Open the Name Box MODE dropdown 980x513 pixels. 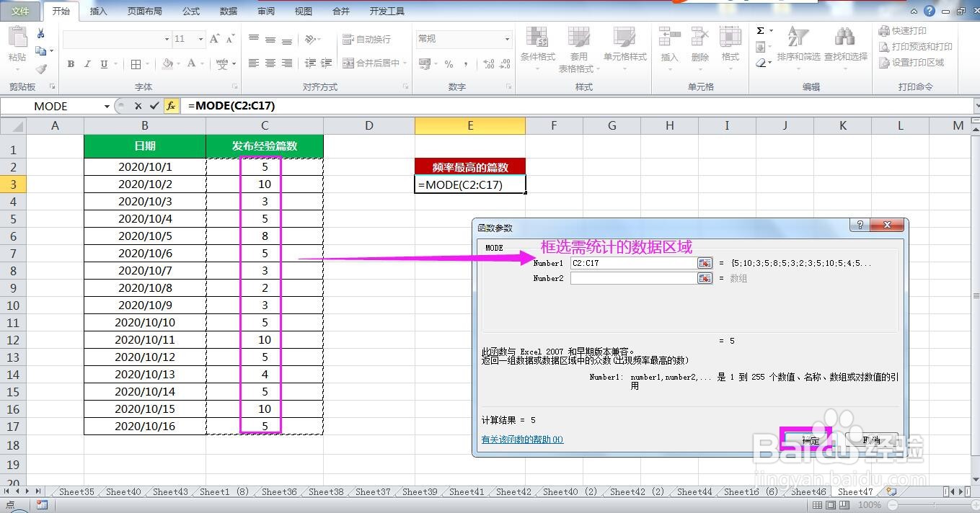107,106
